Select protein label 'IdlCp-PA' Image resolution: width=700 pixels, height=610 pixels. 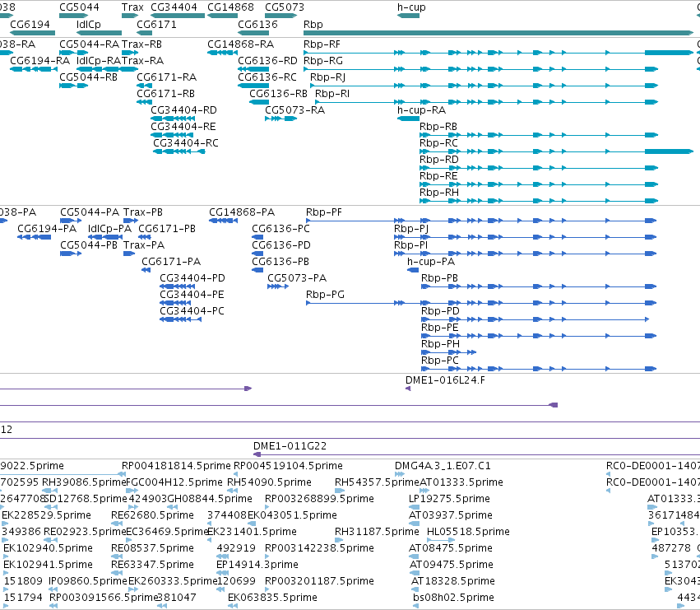[x=110, y=229]
